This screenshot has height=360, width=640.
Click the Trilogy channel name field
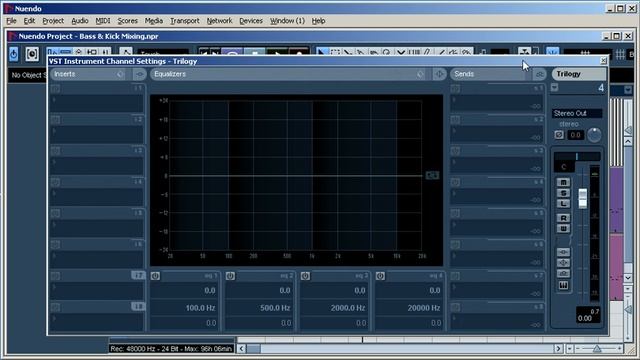pyautogui.click(x=579, y=74)
